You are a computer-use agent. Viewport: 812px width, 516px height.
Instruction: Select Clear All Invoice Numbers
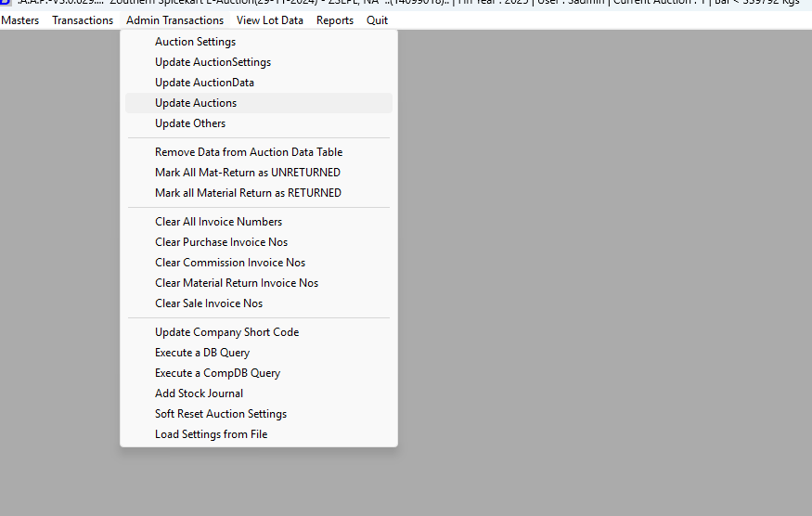point(259,222)
